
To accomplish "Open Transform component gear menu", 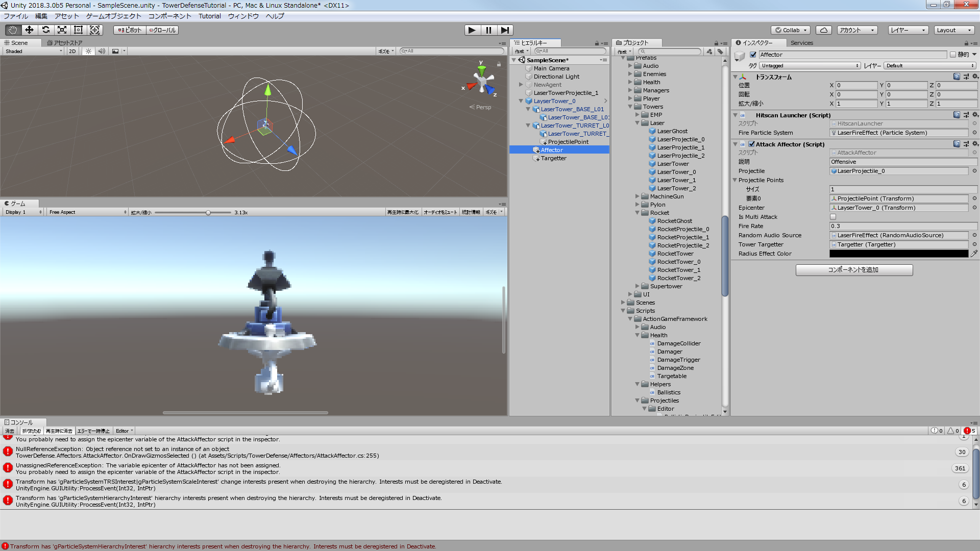I will point(975,77).
